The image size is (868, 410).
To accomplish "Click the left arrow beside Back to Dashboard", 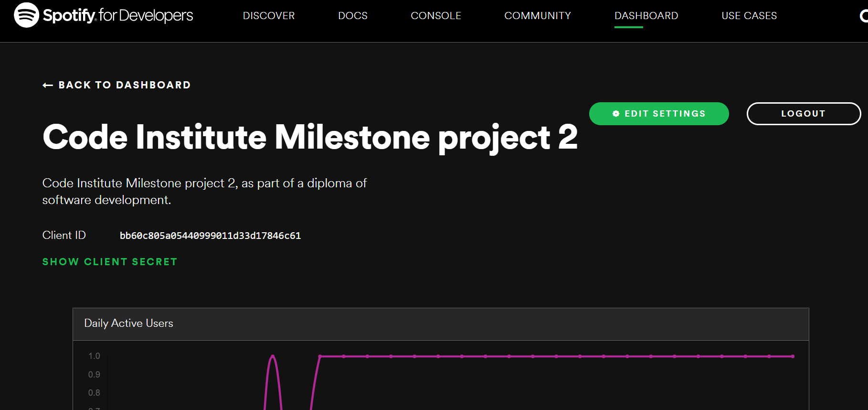I will coord(48,86).
